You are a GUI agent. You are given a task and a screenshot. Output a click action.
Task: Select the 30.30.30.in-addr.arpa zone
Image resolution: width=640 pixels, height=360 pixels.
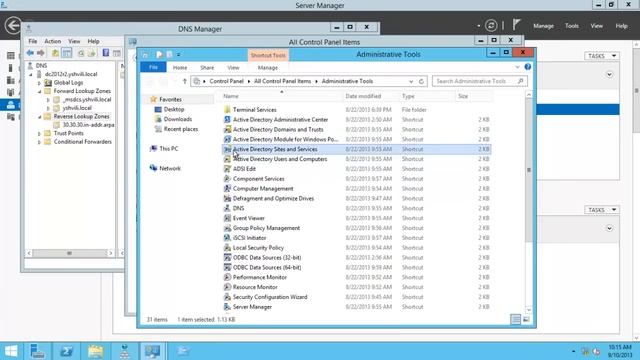click(88, 125)
